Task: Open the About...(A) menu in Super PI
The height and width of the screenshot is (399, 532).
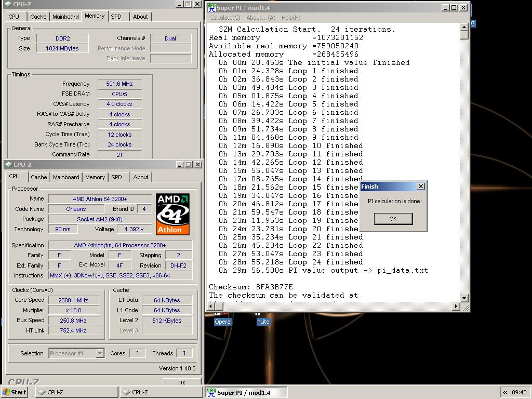Action: click(261, 18)
